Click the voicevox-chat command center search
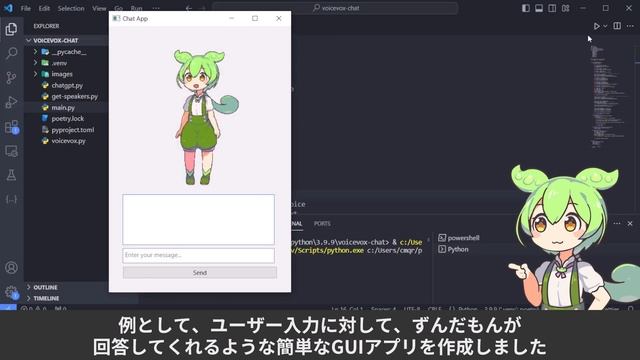Image resolution: width=640 pixels, height=360 pixels. (x=335, y=8)
